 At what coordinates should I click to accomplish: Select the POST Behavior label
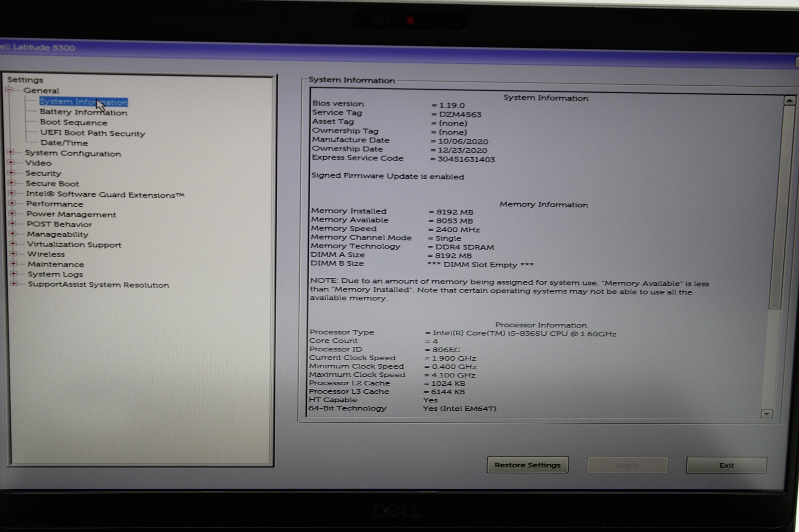pos(59,225)
